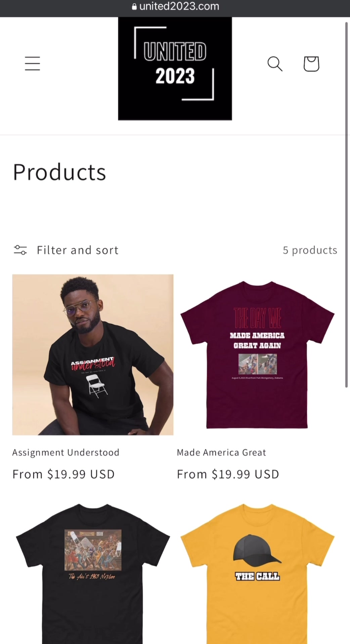The height and width of the screenshot is (644, 350).
Task: Tap the folding chair graphic on black shirt
Action: [x=97, y=386]
